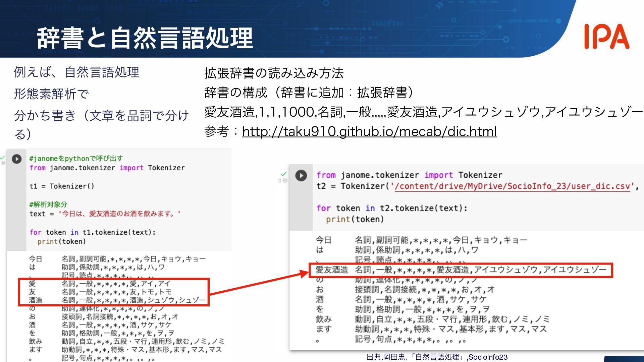The width and height of the screenshot is (644, 362).
Task: Click the comment #解析対象分
Action: coord(48,204)
